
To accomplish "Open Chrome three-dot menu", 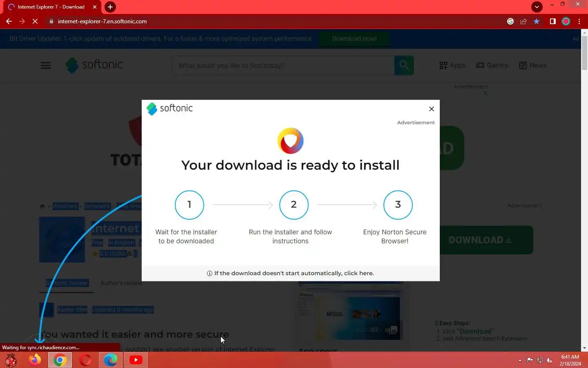I will coord(579,21).
